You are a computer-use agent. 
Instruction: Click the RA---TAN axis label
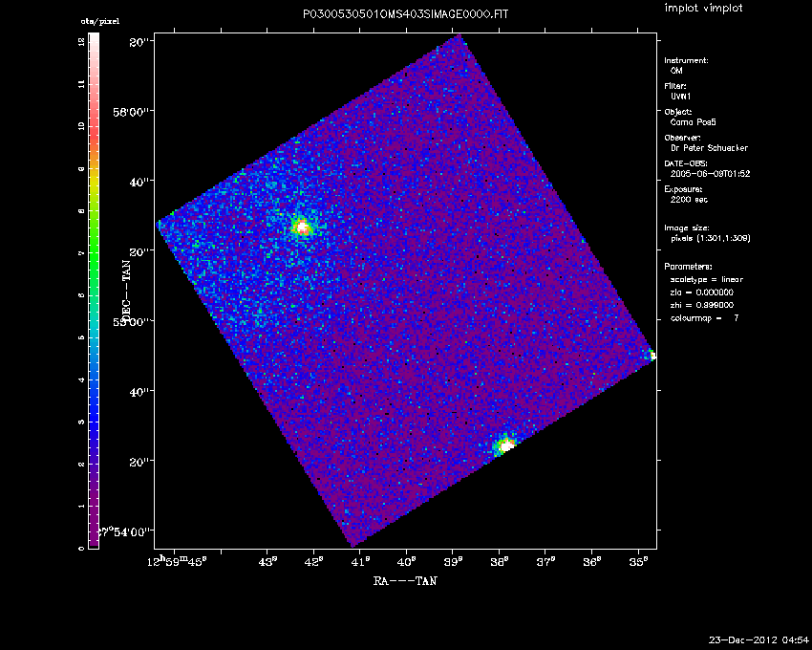point(404,580)
